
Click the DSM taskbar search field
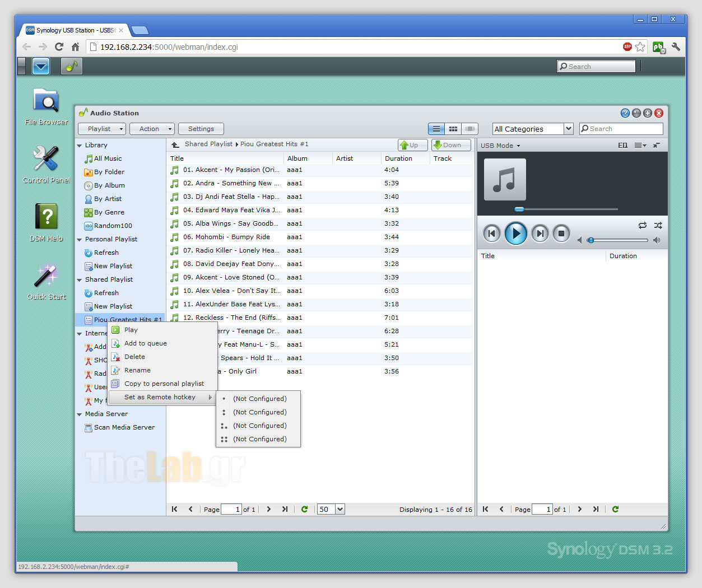tap(597, 67)
